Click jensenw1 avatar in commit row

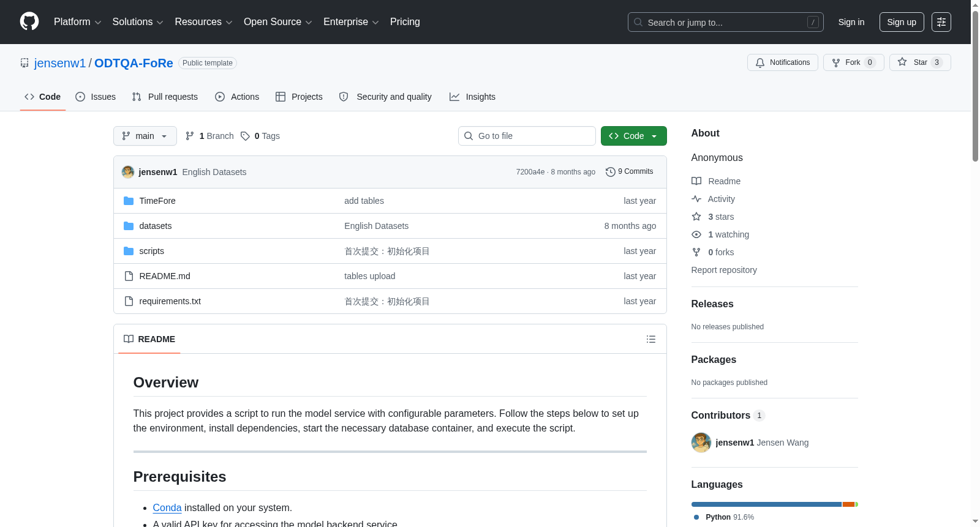coord(128,172)
